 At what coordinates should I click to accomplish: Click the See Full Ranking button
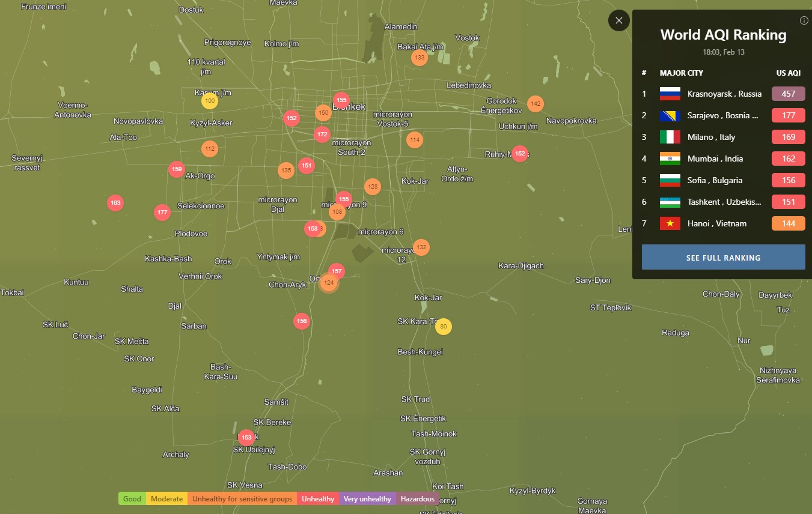coord(723,258)
